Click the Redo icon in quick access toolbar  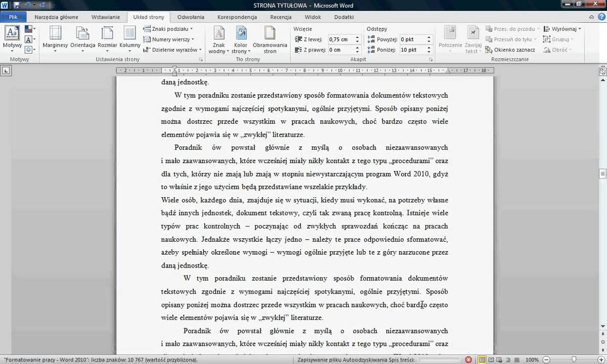point(44,6)
